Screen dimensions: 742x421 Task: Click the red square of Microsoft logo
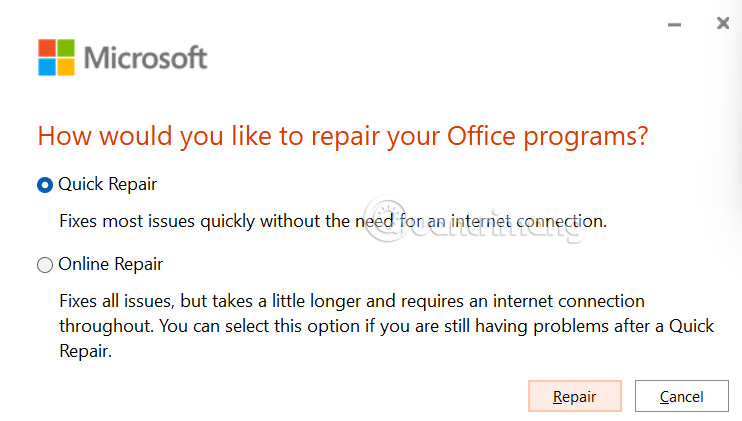46,47
